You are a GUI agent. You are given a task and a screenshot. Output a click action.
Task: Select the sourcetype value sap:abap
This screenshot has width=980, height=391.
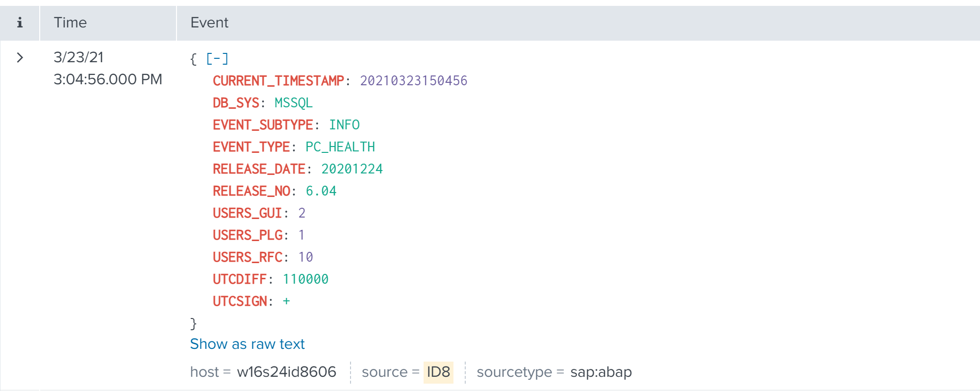point(601,372)
